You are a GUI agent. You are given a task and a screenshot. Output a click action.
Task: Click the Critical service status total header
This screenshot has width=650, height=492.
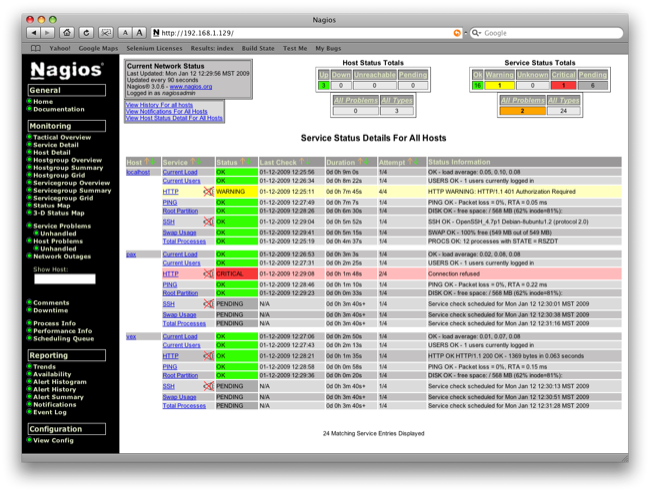click(563, 75)
